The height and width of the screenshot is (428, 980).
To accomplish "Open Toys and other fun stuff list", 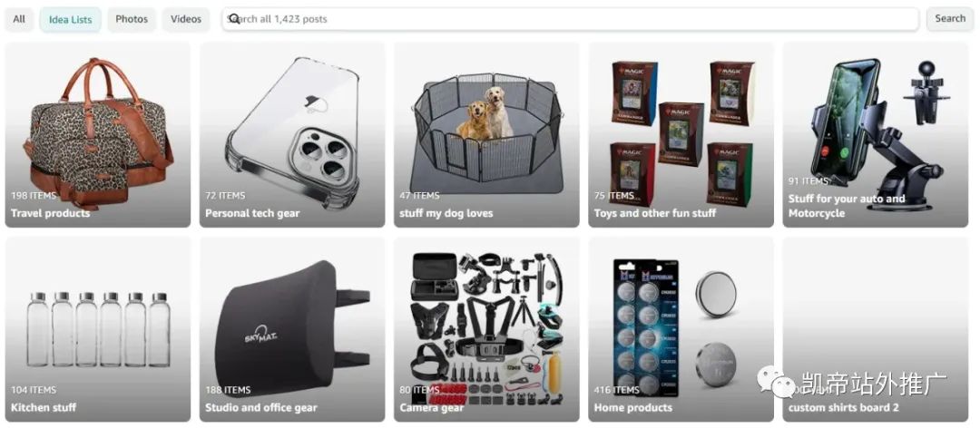I will [x=681, y=134].
